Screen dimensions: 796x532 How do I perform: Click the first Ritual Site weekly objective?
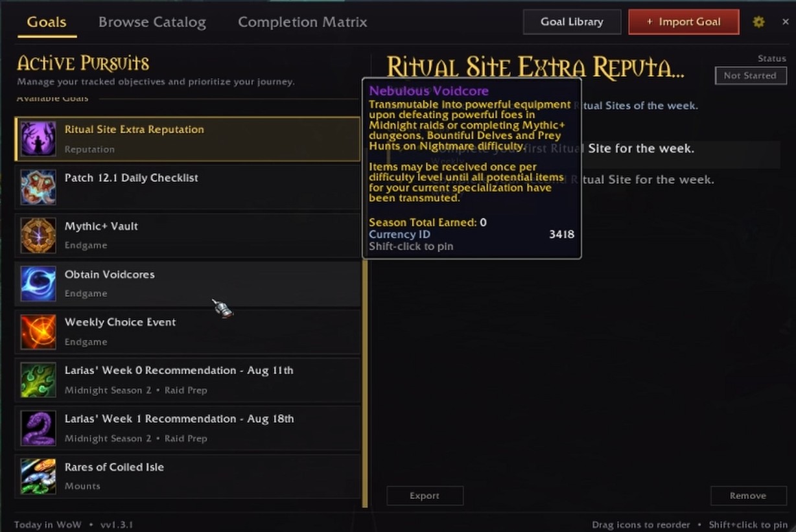pos(583,154)
